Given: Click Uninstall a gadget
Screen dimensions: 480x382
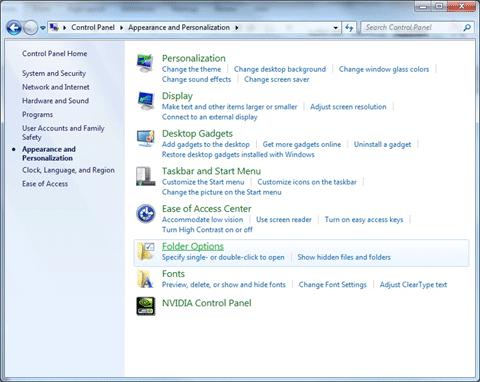Looking at the screenshot, I should coord(382,145).
